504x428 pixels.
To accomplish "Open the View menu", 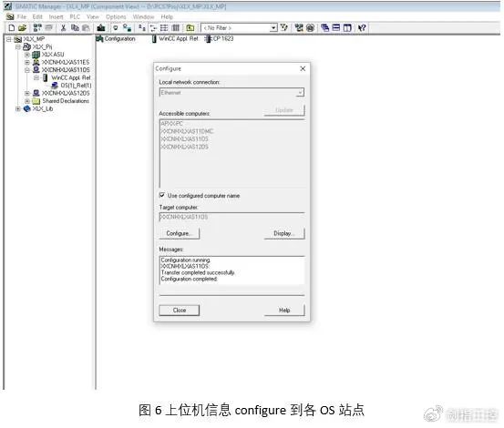I will [93, 16].
